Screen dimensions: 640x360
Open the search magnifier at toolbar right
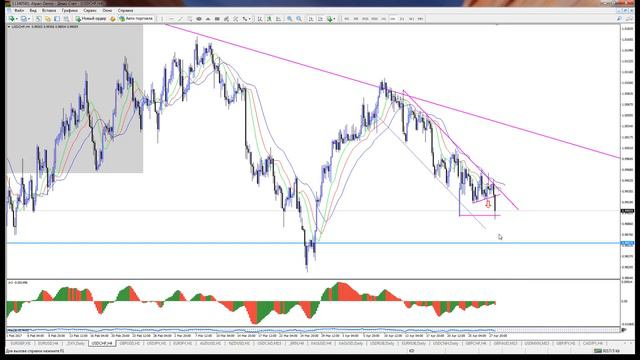(x=619, y=18)
